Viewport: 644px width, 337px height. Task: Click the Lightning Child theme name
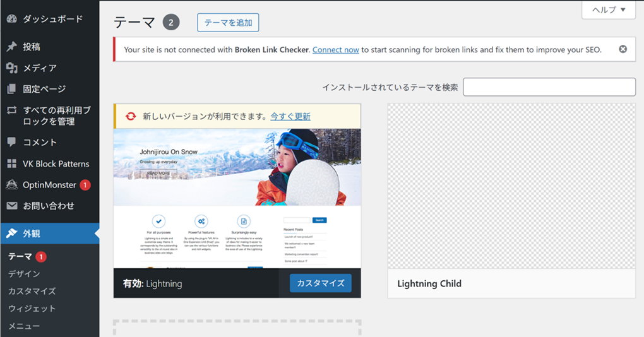point(429,283)
